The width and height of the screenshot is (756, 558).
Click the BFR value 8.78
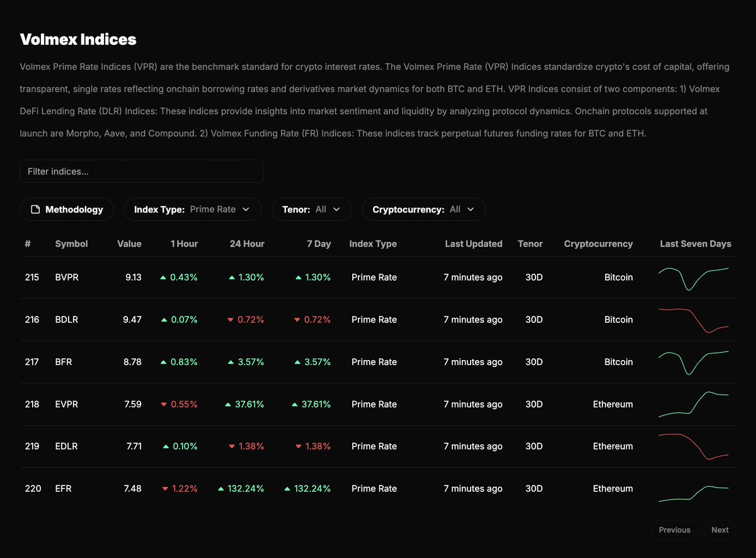(x=132, y=362)
